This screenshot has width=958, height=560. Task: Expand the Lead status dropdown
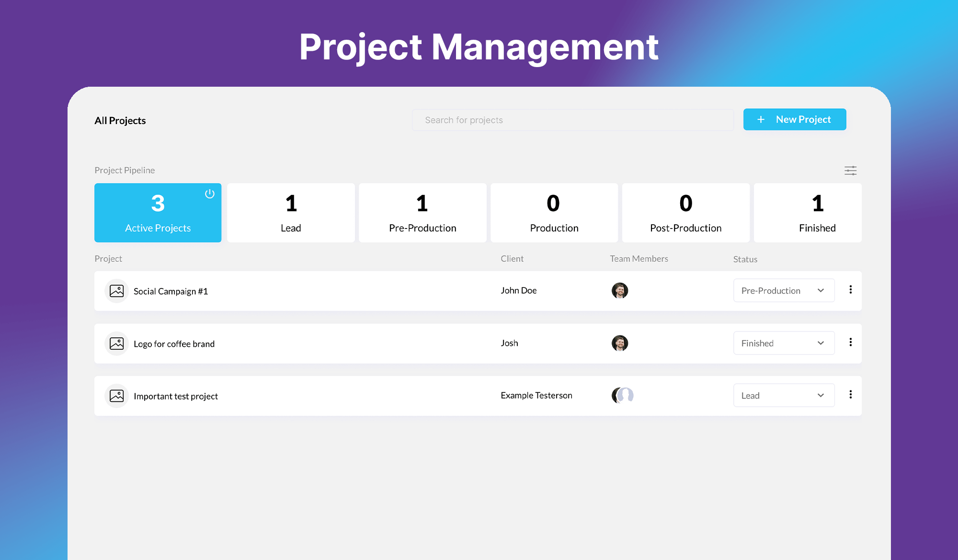click(784, 395)
